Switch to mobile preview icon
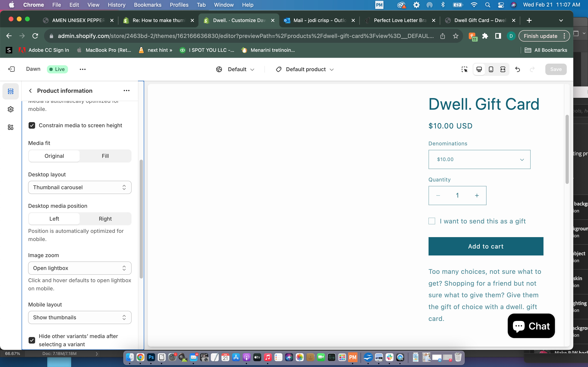588x367 pixels. click(x=491, y=69)
